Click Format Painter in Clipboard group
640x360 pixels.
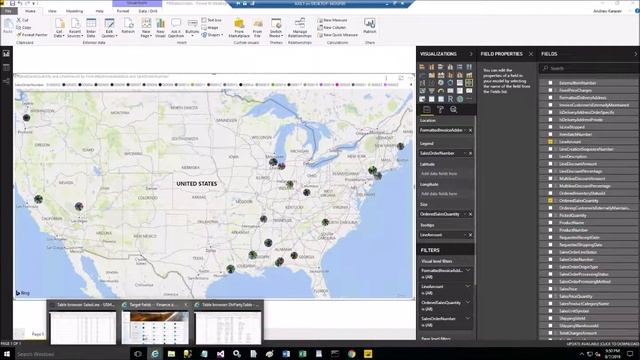32,35
